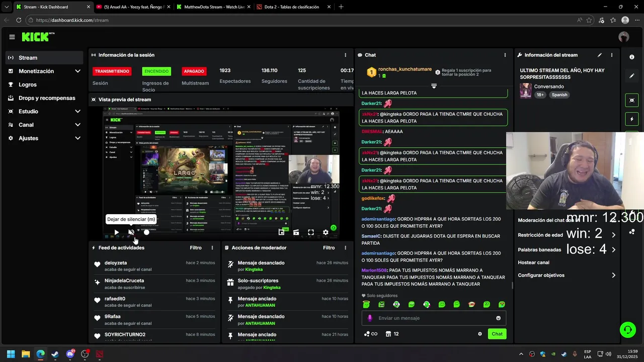Click the TRANSMITIENDO status badge
Image resolution: width=644 pixels, height=362 pixels.
coord(112,71)
